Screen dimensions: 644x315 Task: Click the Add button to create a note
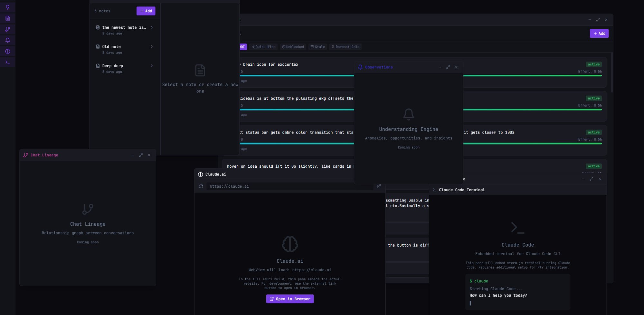[146, 11]
